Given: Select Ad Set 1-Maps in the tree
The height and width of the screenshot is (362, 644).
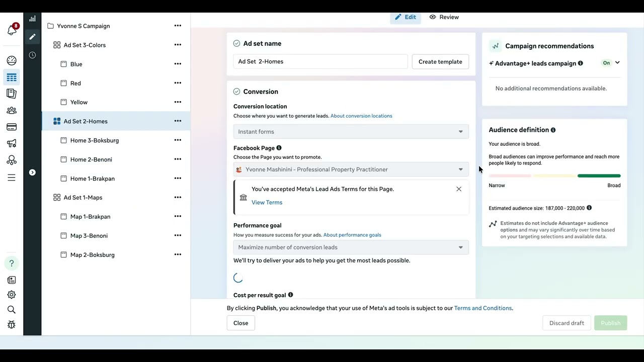Looking at the screenshot, I should coord(83,198).
